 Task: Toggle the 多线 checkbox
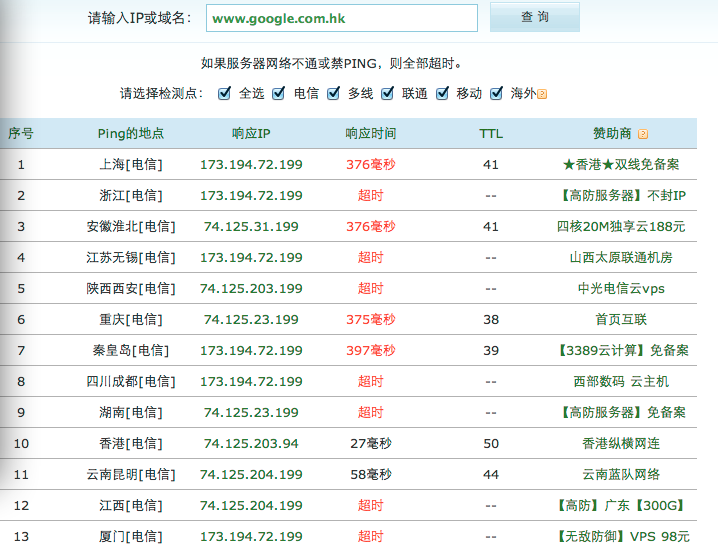(x=333, y=93)
